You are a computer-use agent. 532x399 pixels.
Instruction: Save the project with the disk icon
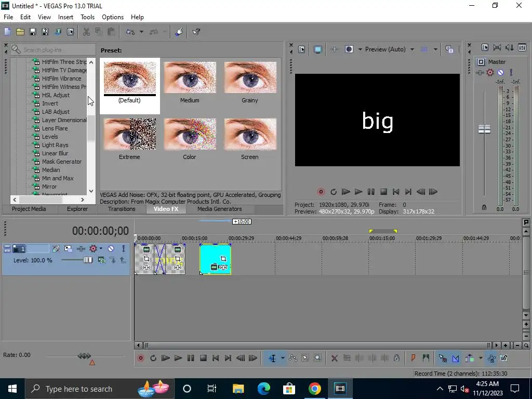point(33,32)
